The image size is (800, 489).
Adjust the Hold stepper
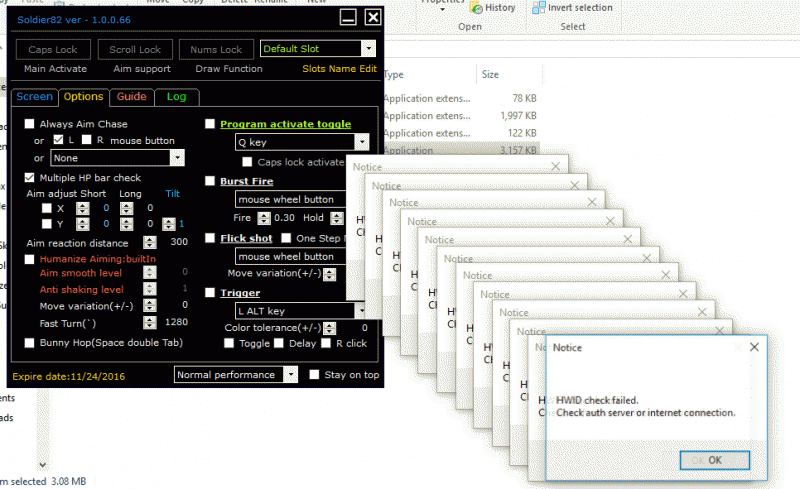coord(337,218)
